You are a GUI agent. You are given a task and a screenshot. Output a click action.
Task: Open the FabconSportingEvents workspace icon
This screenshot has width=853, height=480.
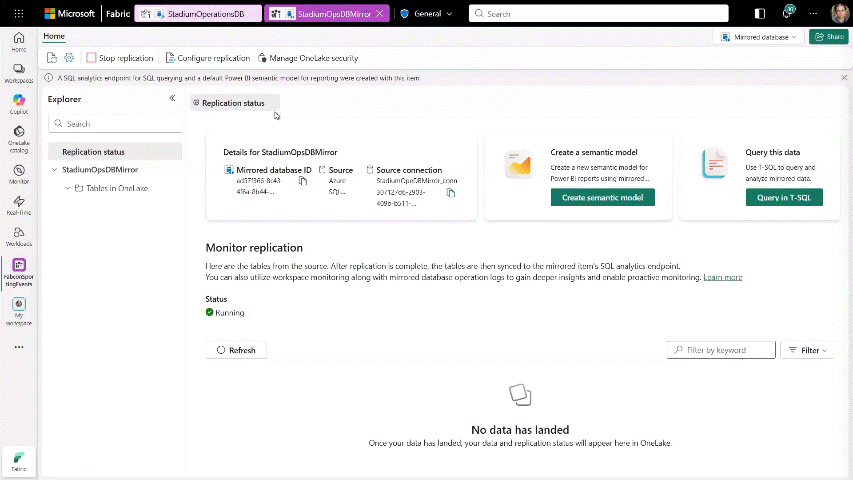point(18,272)
